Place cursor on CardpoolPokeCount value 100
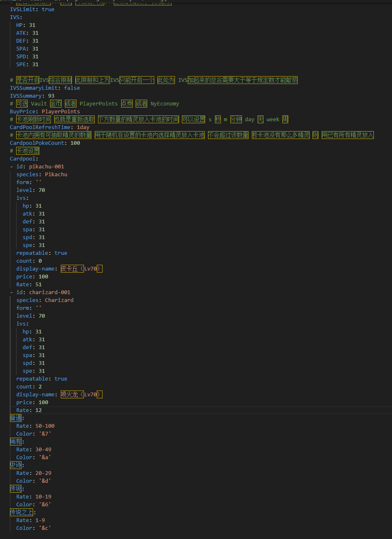The height and width of the screenshot is (539, 392). click(x=75, y=143)
